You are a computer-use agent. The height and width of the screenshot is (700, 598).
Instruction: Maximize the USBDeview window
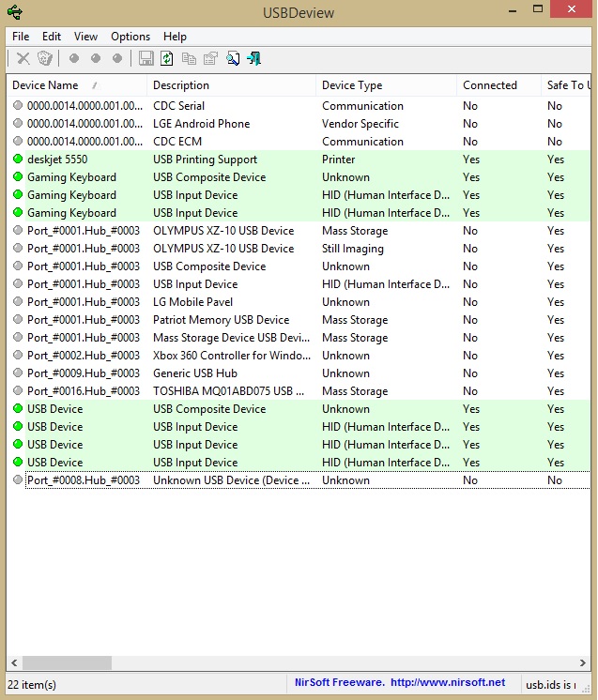click(538, 9)
